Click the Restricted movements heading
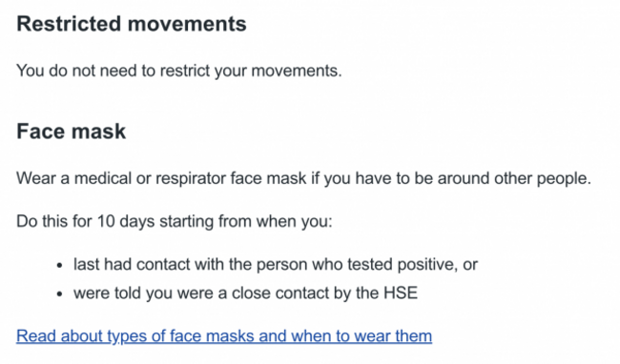The image size is (620, 364). point(132,24)
